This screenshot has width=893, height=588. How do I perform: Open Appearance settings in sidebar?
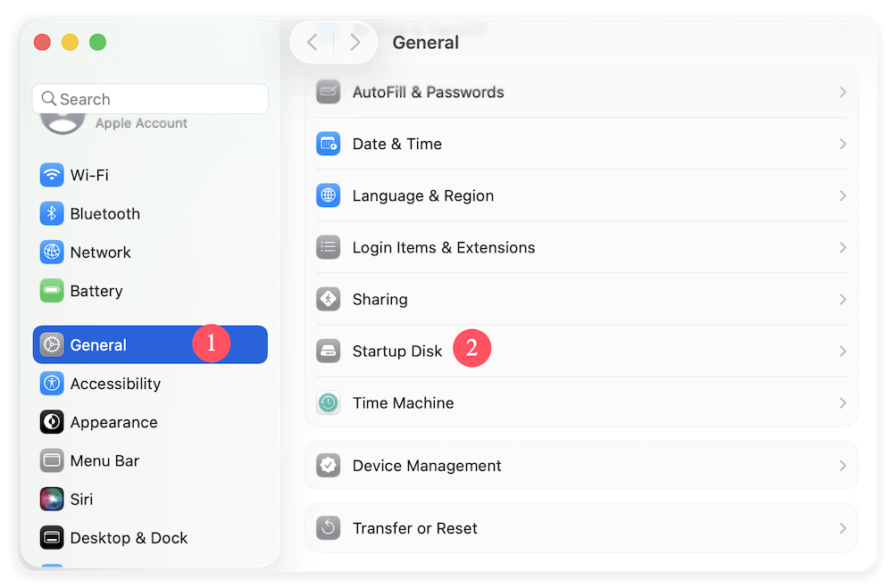tap(113, 422)
